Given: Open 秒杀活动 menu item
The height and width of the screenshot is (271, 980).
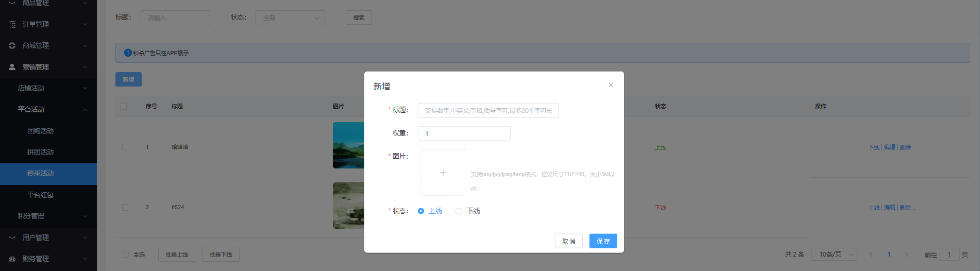Looking at the screenshot, I should click(x=41, y=174).
